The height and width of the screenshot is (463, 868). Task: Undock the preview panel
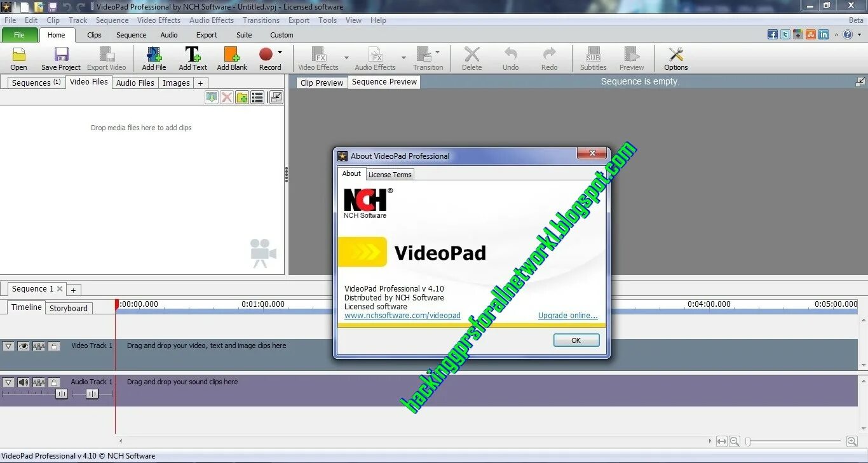(860, 81)
